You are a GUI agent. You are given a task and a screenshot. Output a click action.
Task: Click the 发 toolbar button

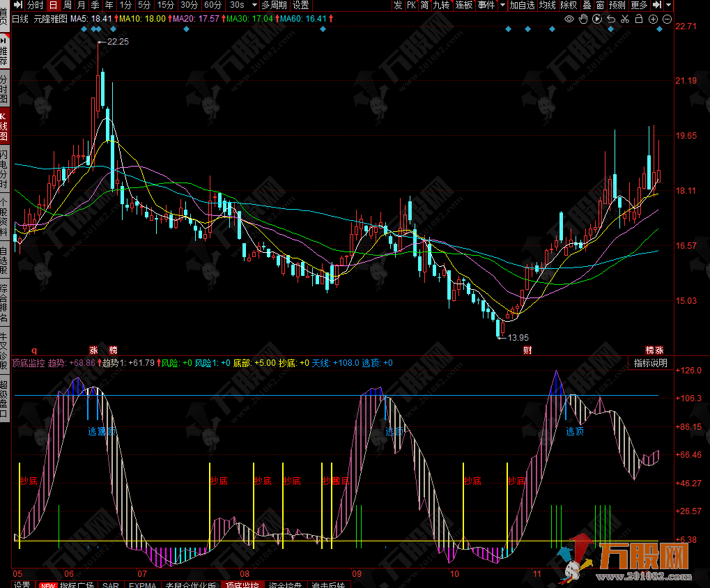[398, 5]
